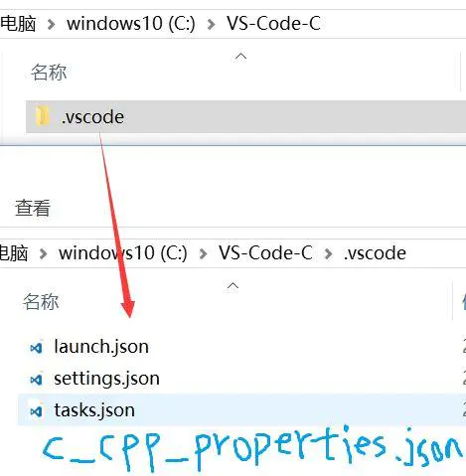Select the launch.json file name
The width and height of the screenshot is (466, 476).
[101, 347]
